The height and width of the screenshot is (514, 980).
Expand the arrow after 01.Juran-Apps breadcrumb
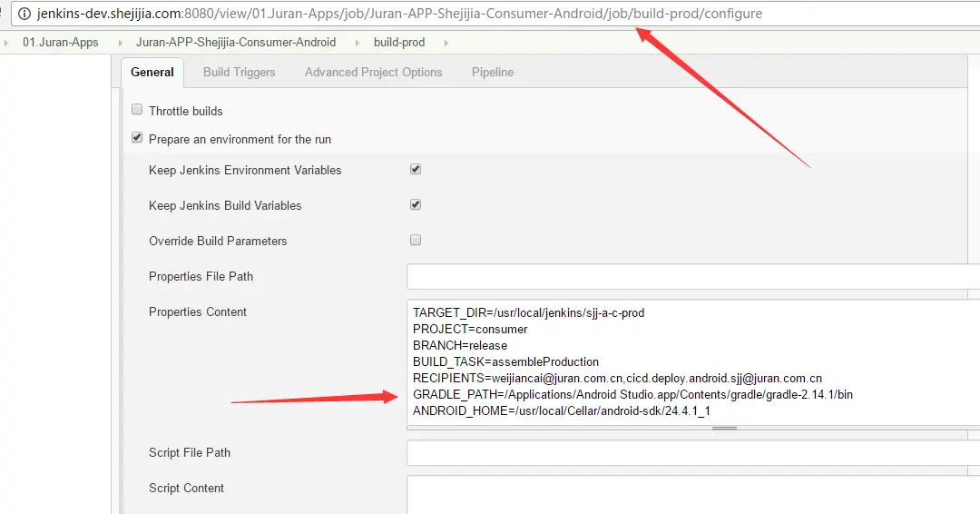point(120,43)
